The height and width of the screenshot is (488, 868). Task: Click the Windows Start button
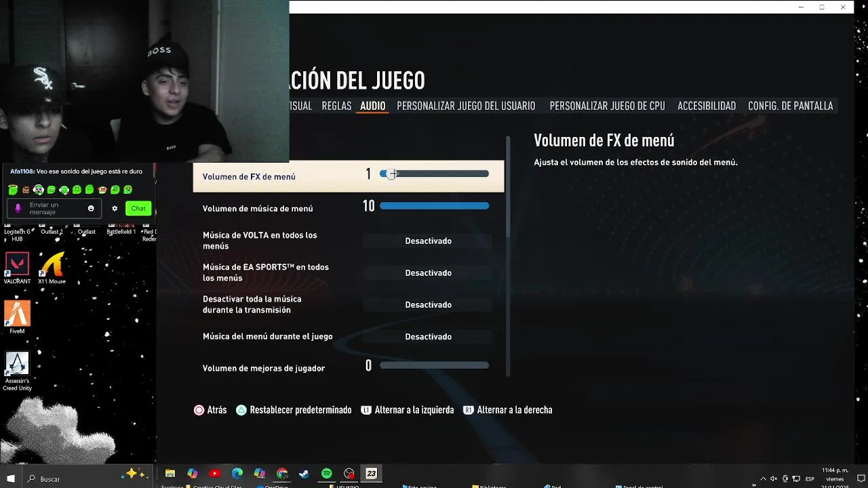click(11, 478)
